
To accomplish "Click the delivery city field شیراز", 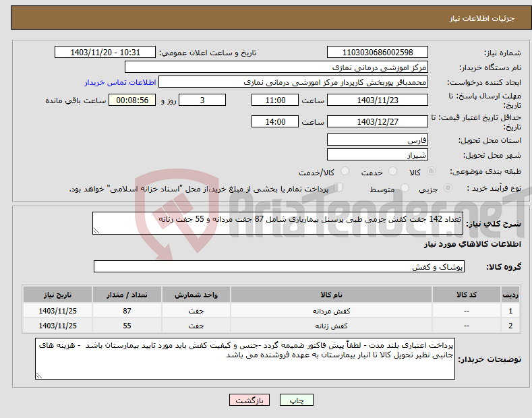I will pos(378,154).
